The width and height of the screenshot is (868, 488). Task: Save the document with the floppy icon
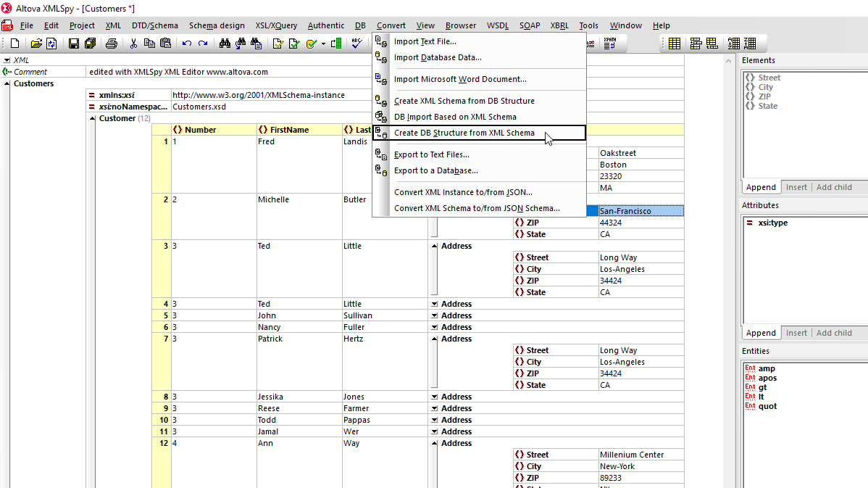point(74,44)
